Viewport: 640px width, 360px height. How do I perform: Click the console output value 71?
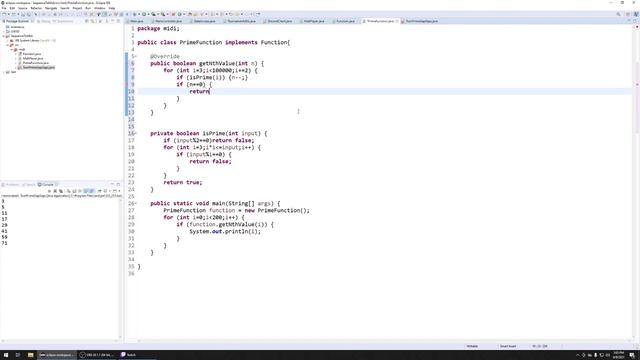tap(4, 243)
